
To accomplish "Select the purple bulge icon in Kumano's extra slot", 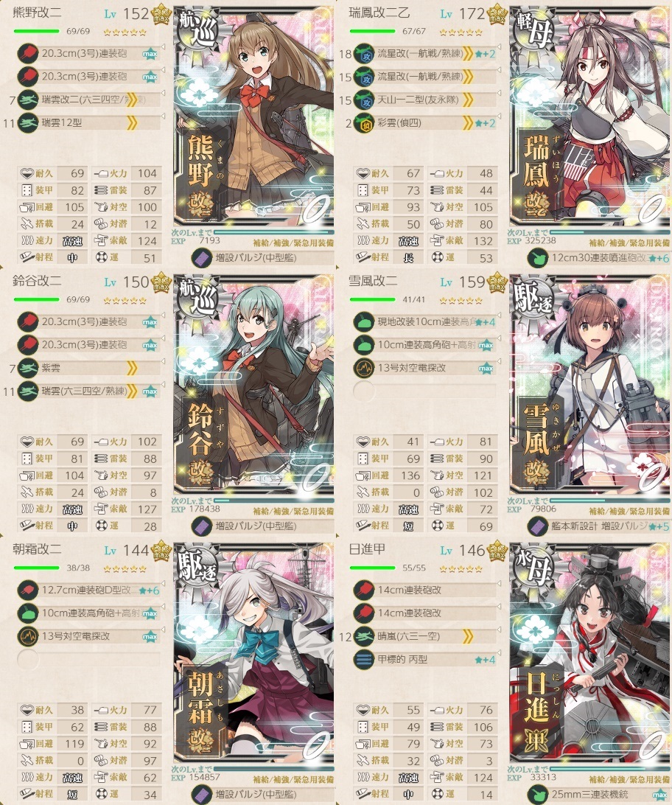I will 202,257.
